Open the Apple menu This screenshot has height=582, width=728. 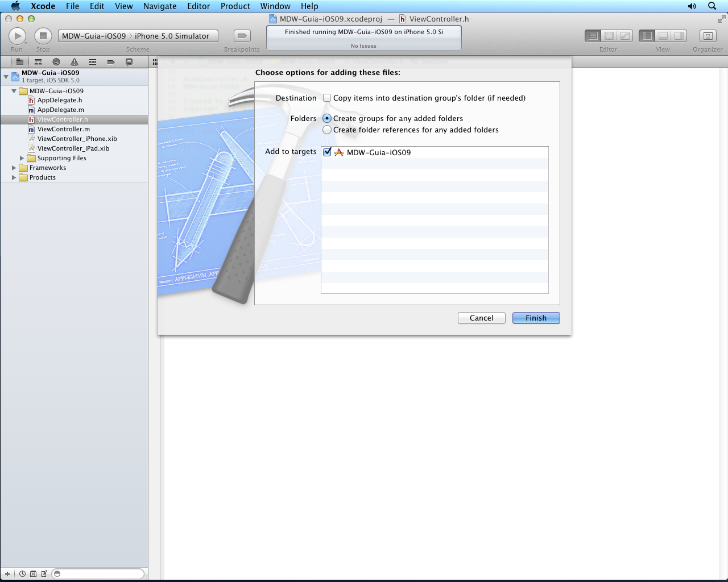(x=15, y=6)
